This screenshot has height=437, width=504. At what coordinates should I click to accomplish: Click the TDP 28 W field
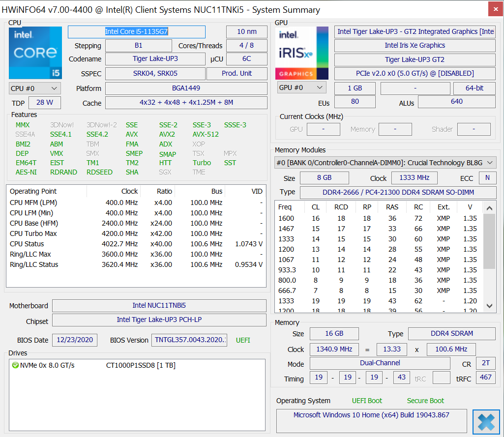coord(45,103)
